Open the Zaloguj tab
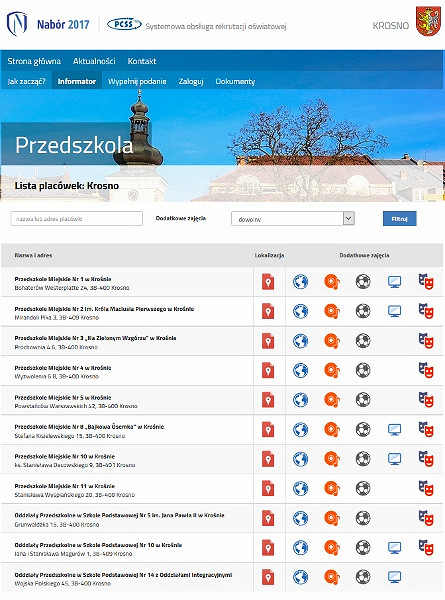The width and height of the screenshot is (445, 600). (x=191, y=81)
